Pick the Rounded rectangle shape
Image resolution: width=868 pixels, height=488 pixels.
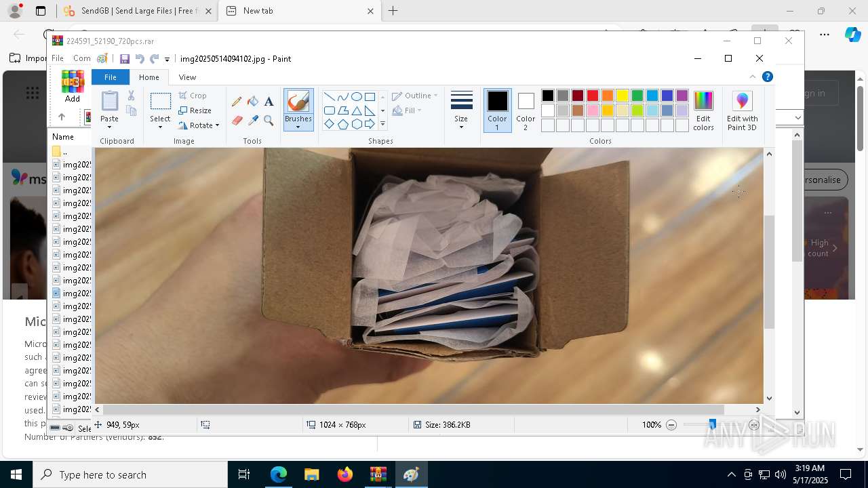329,110
